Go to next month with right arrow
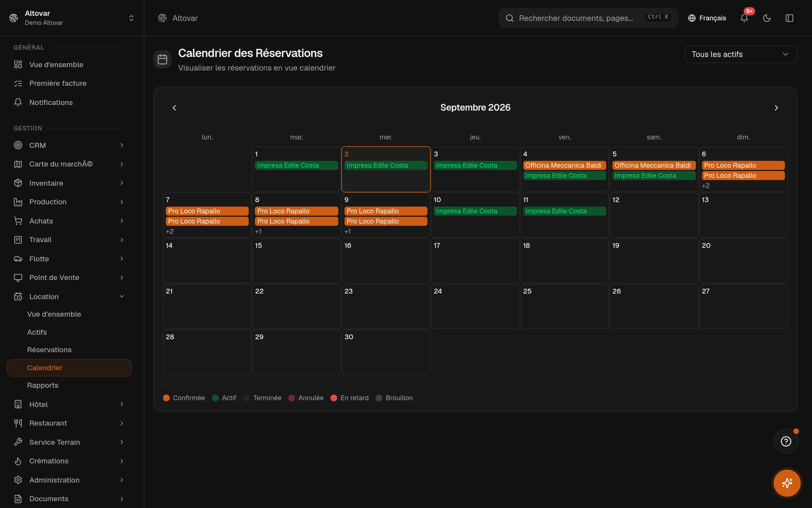 click(x=776, y=108)
